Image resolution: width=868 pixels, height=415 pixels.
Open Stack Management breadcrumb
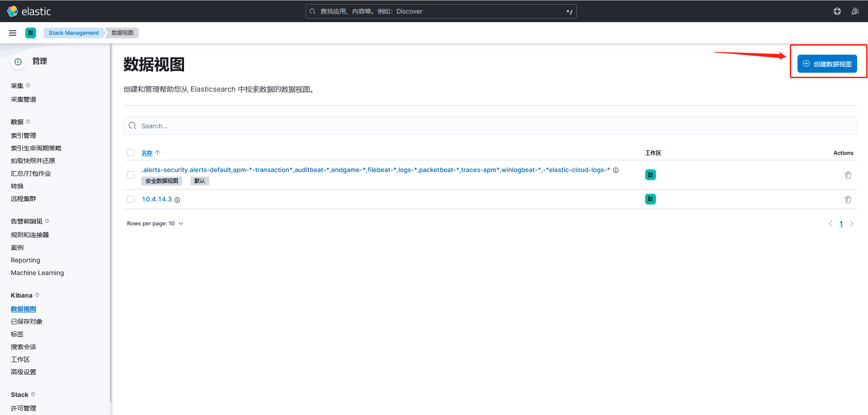[74, 33]
